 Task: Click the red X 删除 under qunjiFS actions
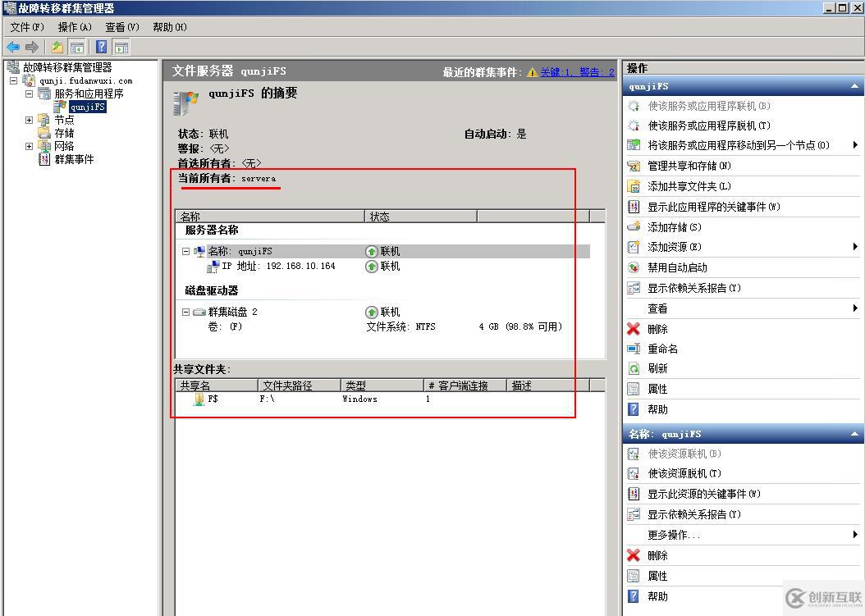[634, 329]
